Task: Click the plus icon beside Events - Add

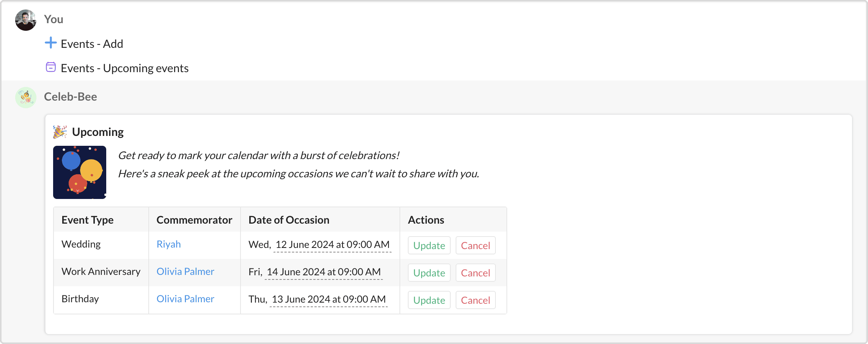Action: [50, 43]
